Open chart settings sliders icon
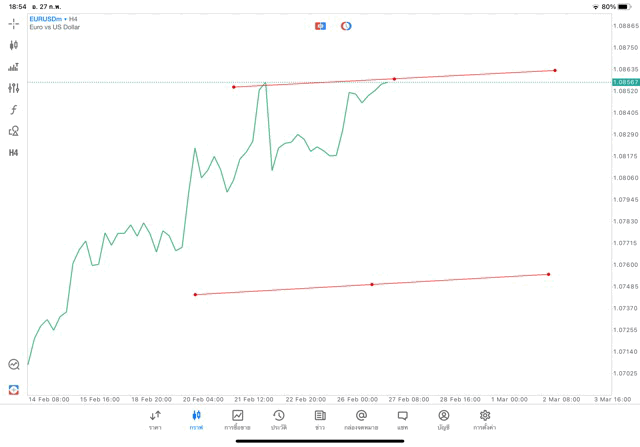The height and width of the screenshot is (447, 640). 14,88
